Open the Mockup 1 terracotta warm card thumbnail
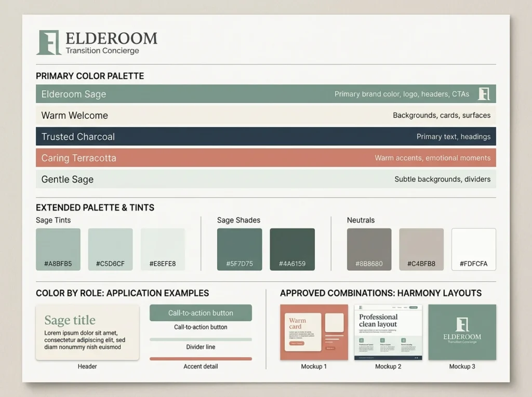The width and height of the screenshot is (532, 397). (x=314, y=332)
